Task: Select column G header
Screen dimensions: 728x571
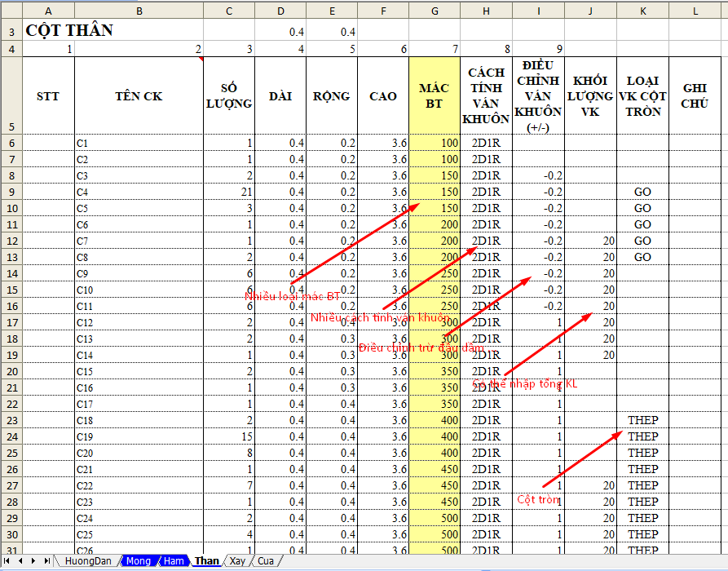Action: [434, 10]
